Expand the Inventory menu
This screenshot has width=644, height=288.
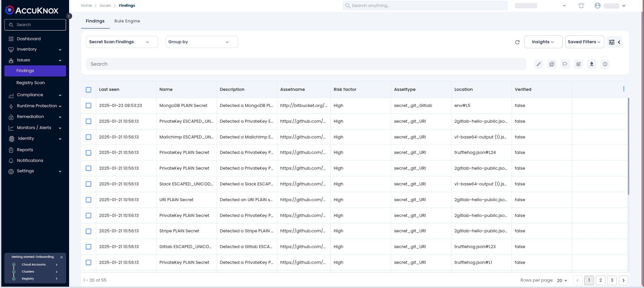[x=35, y=49]
